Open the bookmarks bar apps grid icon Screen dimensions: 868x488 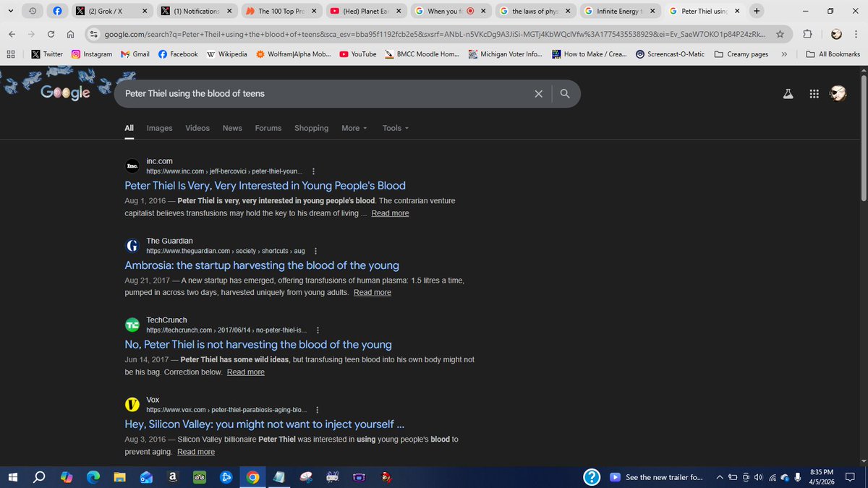[11, 54]
